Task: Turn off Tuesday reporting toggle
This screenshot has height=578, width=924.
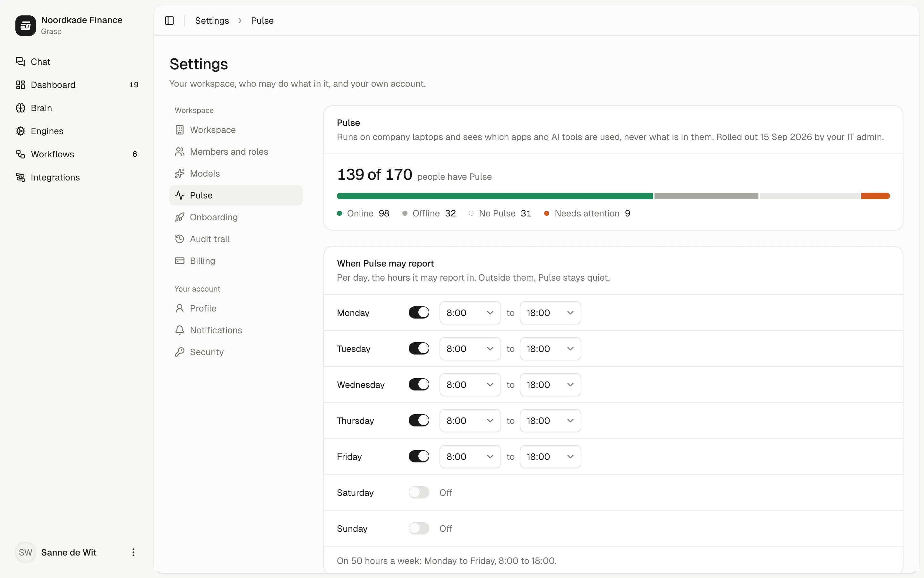Action: pyautogui.click(x=419, y=349)
